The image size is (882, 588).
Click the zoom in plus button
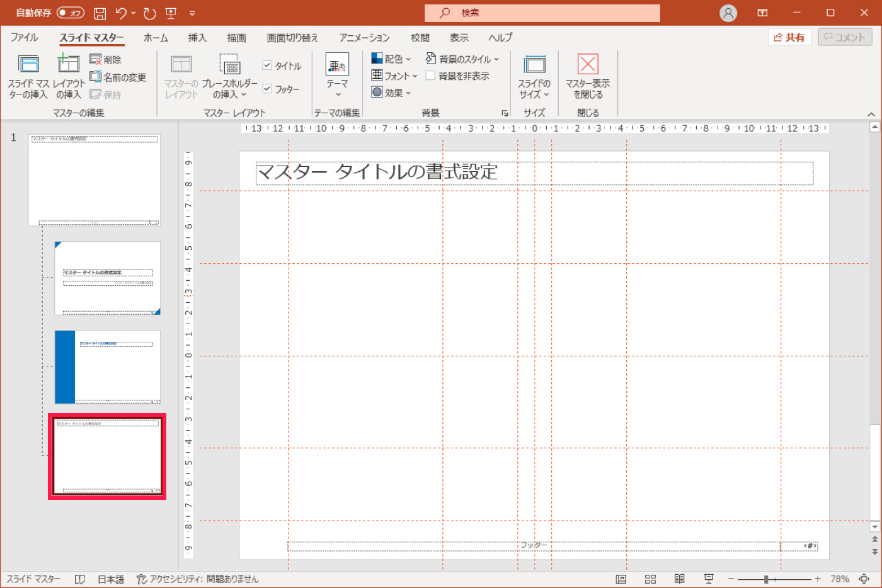818,579
